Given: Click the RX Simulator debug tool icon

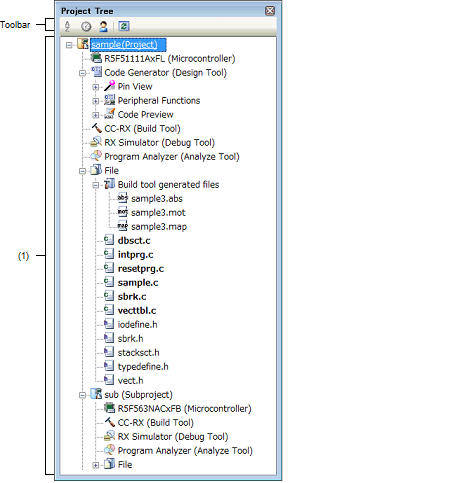Looking at the screenshot, I should pos(96,142).
